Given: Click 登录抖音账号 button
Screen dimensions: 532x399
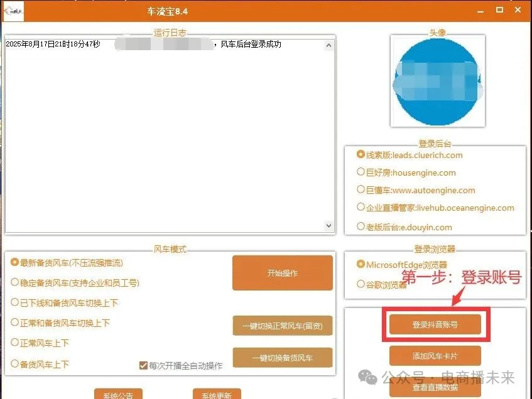Looking at the screenshot, I should (x=435, y=324).
